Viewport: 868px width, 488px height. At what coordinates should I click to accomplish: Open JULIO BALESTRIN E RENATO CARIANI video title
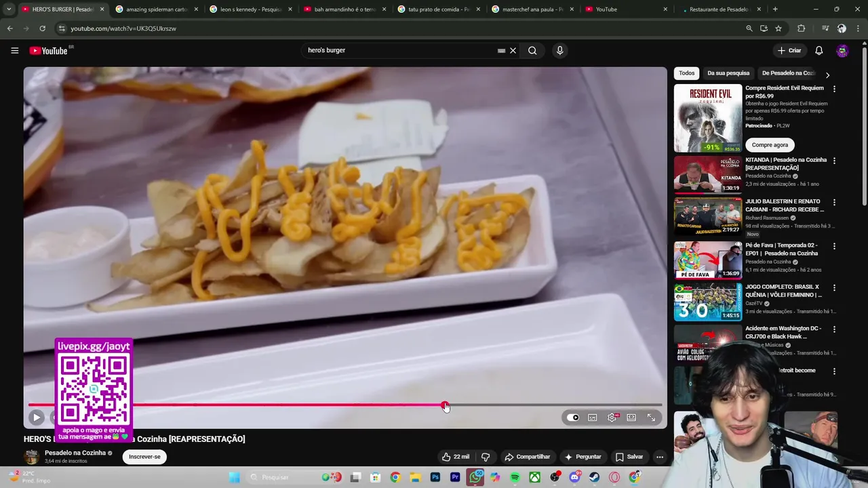pyautogui.click(x=785, y=205)
